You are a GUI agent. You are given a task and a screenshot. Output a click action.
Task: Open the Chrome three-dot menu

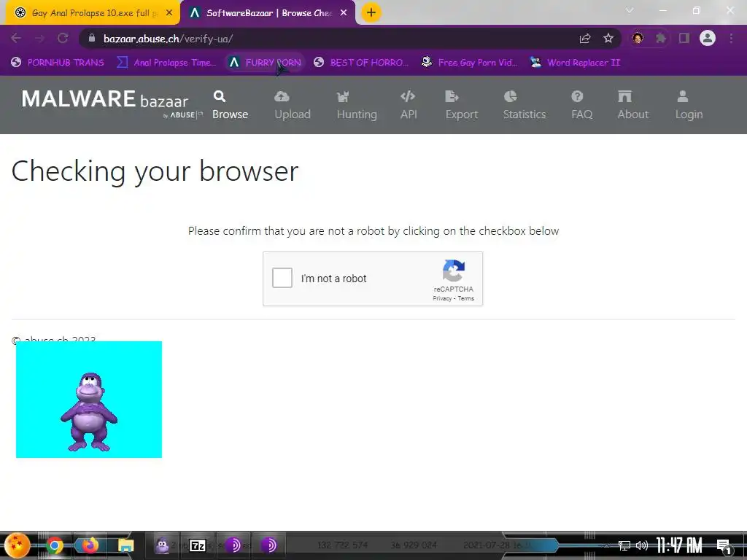(731, 39)
